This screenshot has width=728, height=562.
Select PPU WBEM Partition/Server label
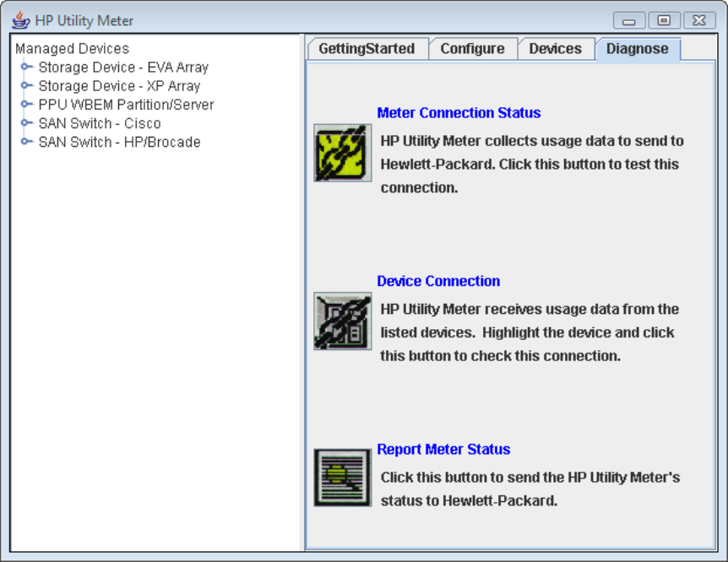click(x=127, y=105)
